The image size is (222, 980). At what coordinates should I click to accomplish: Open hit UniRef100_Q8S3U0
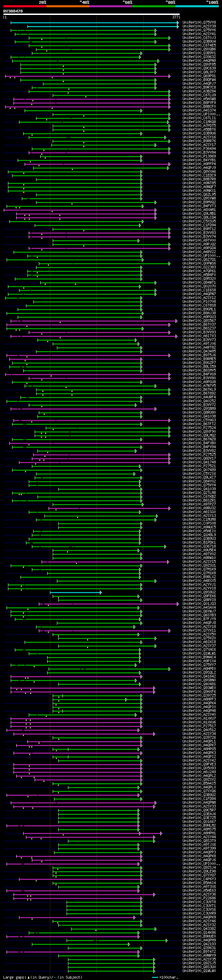tap(199, 967)
